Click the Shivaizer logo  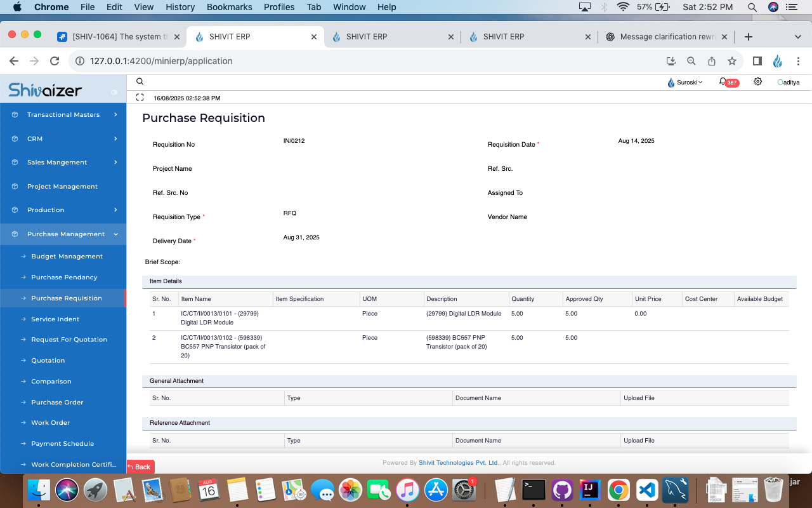[x=45, y=90]
